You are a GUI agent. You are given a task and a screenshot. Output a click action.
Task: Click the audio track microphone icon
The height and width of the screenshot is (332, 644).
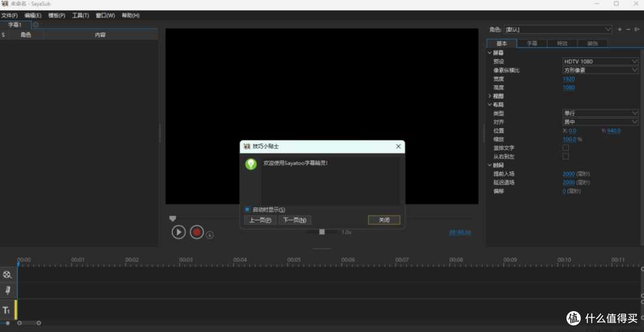[x=7, y=291]
